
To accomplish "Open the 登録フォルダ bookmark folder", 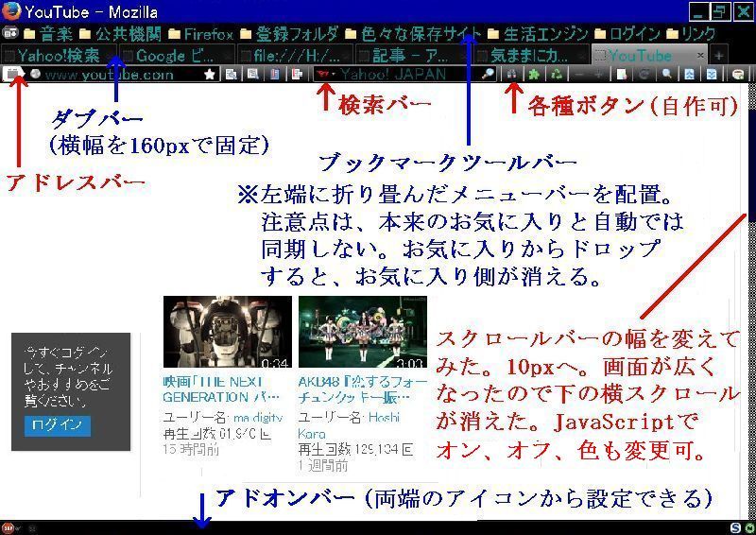I will pos(289,33).
